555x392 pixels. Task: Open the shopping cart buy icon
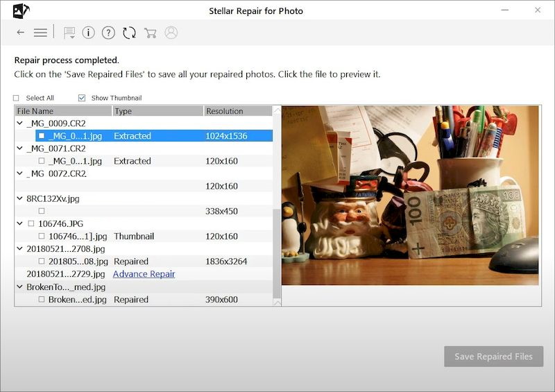click(151, 33)
